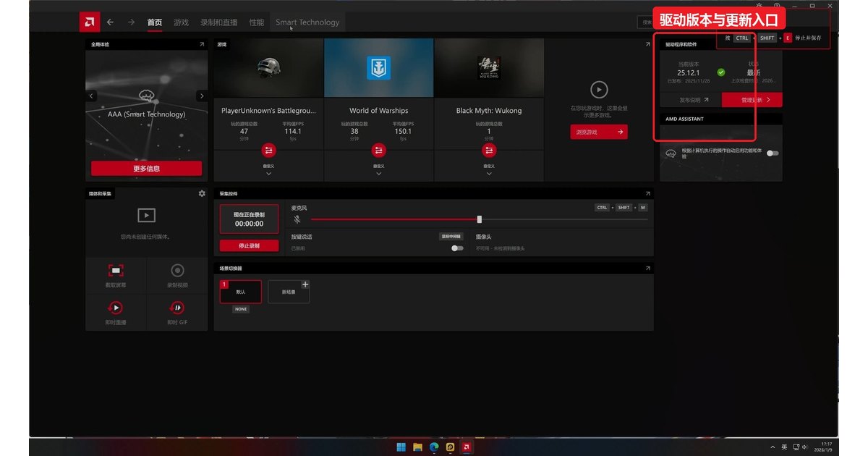Start 即时直播 instant streaming
The height and width of the screenshot is (456, 868).
[x=116, y=308]
